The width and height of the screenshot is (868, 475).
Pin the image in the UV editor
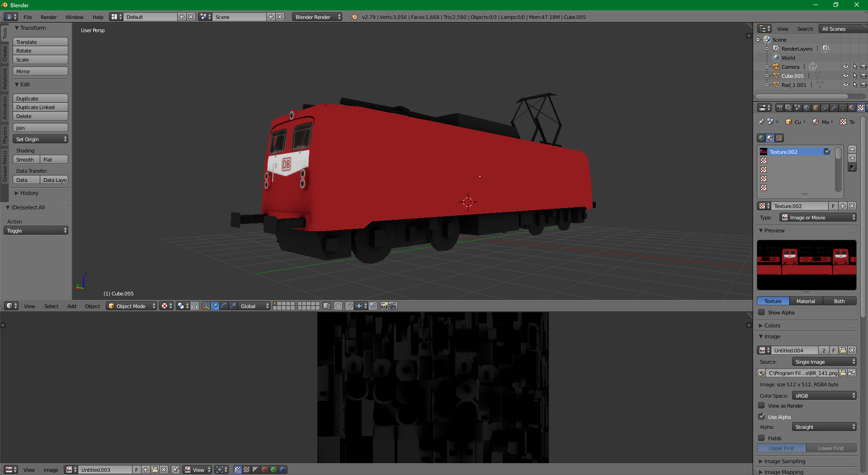pyautogui.click(x=175, y=470)
